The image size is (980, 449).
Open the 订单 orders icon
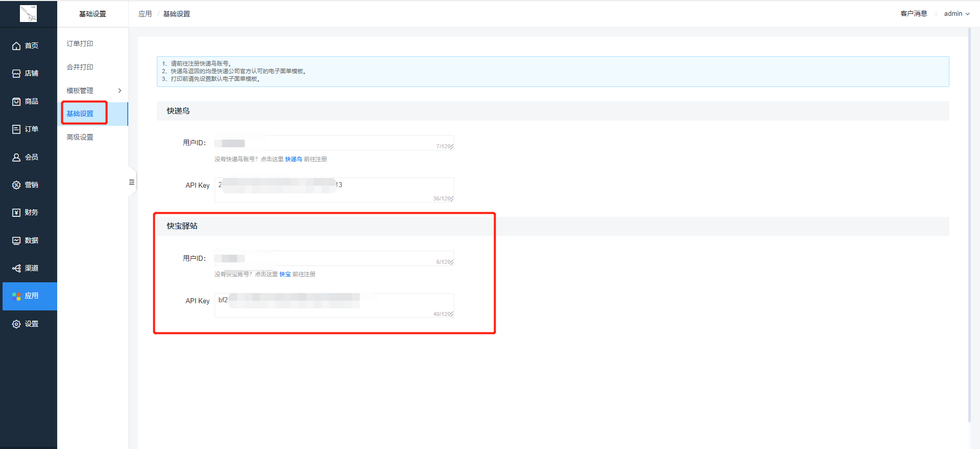[x=16, y=129]
